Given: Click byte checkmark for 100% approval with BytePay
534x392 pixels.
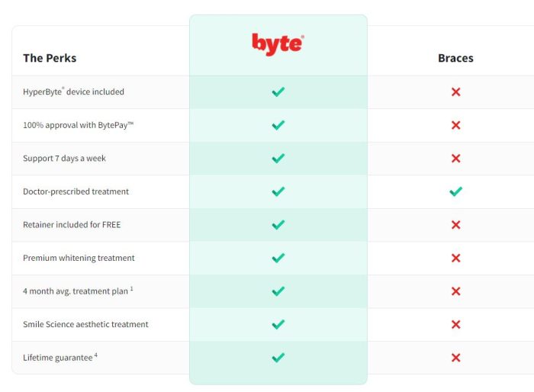Looking at the screenshot, I should click(278, 125).
